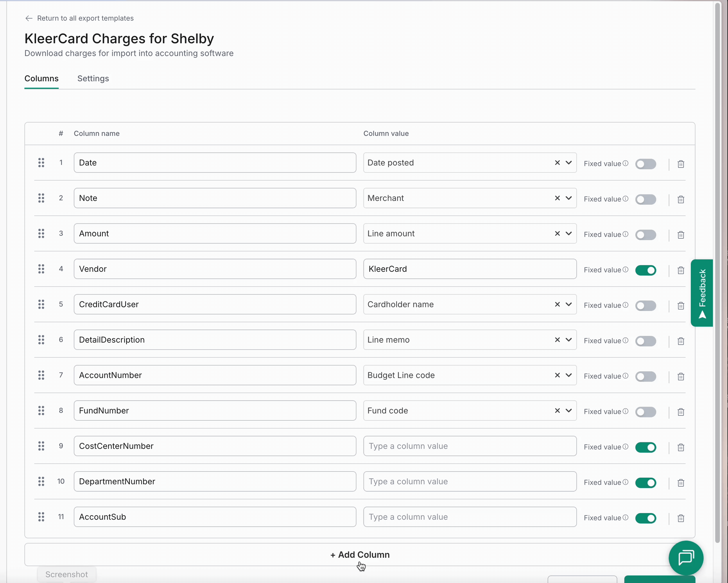This screenshot has height=583, width=728.
Task: Expand the Date posted dropdown
Action: point(569,163)
